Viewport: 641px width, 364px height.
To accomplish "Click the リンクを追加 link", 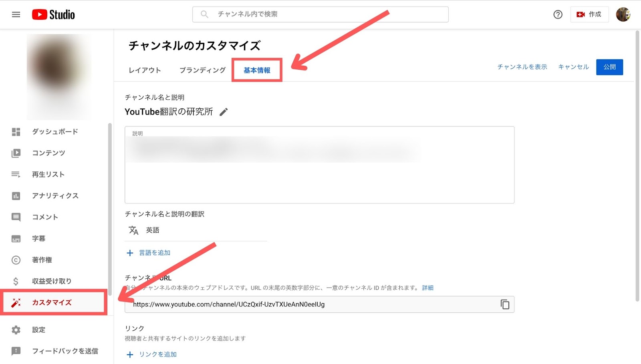I will tap(158, 354).
